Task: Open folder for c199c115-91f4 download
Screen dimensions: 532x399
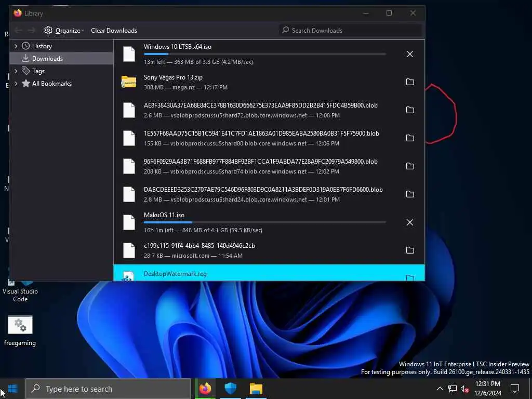Action: pyautogui.click(x=410, y=250)
